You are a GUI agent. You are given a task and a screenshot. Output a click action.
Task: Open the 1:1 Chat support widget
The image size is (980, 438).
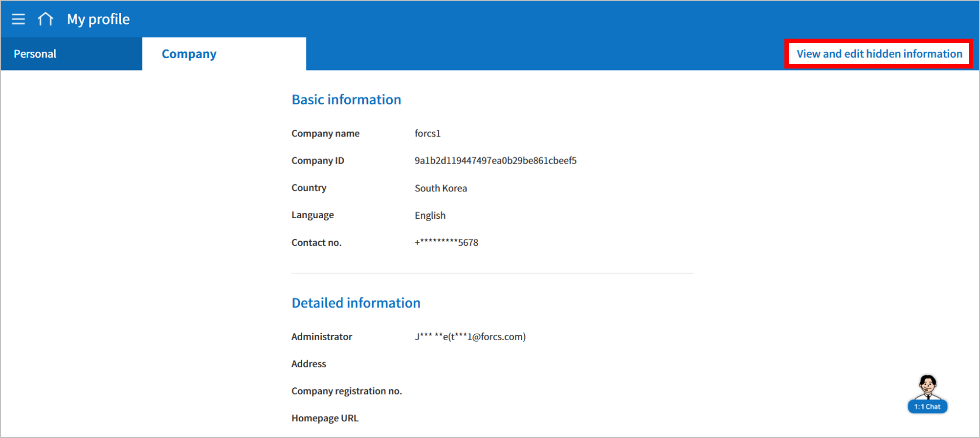(927, 394)
